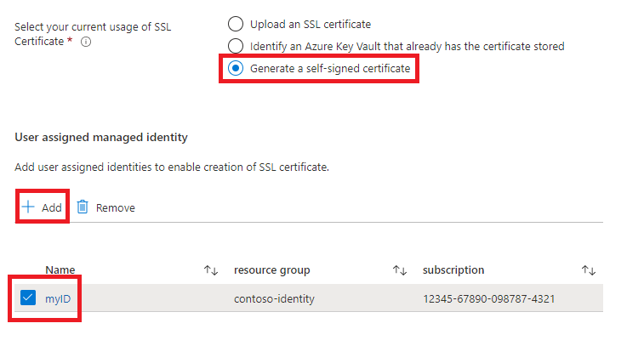Click the User assigned managed identity heading

click(101, 137)
